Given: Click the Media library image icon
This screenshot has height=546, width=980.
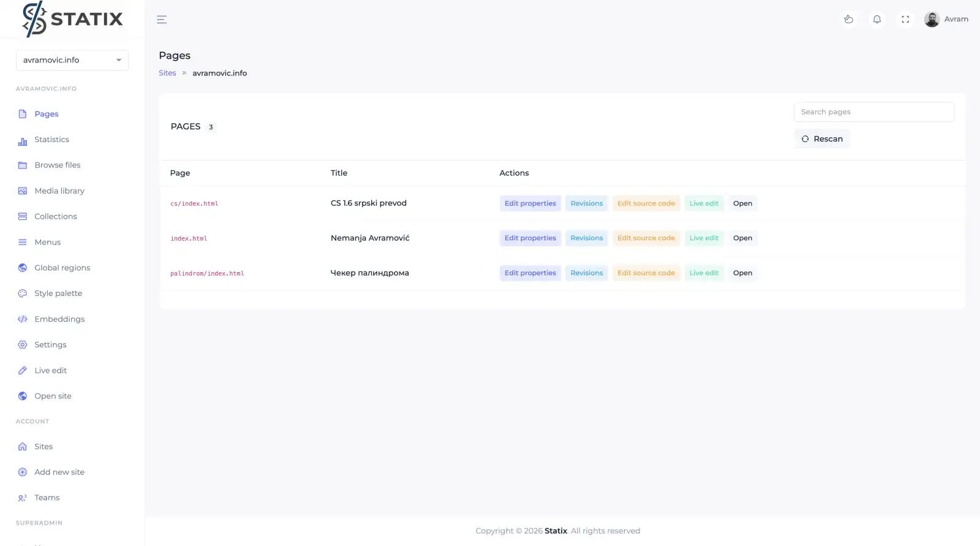Looking at the screenshot, I should click(x=23, y=191).
